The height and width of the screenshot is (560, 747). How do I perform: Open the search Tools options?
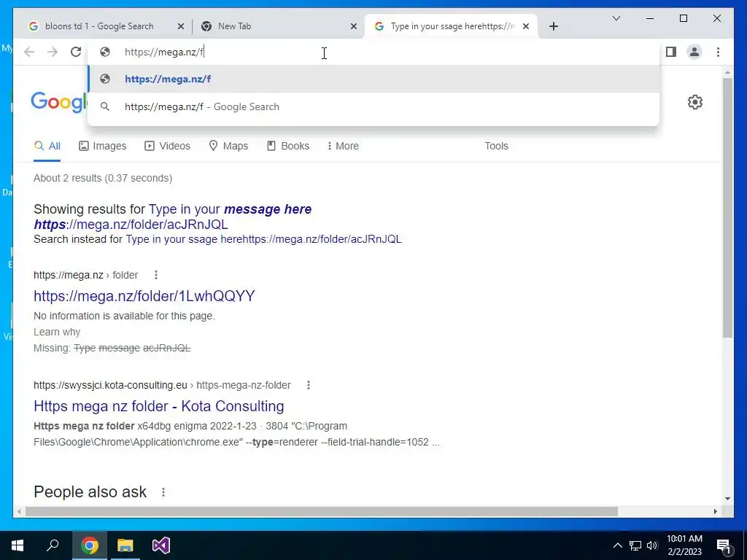(496, 146)
